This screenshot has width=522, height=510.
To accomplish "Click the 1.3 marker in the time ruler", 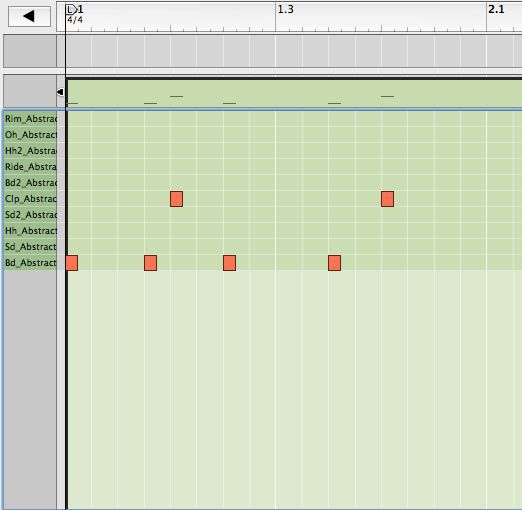I will coord(286,9).
